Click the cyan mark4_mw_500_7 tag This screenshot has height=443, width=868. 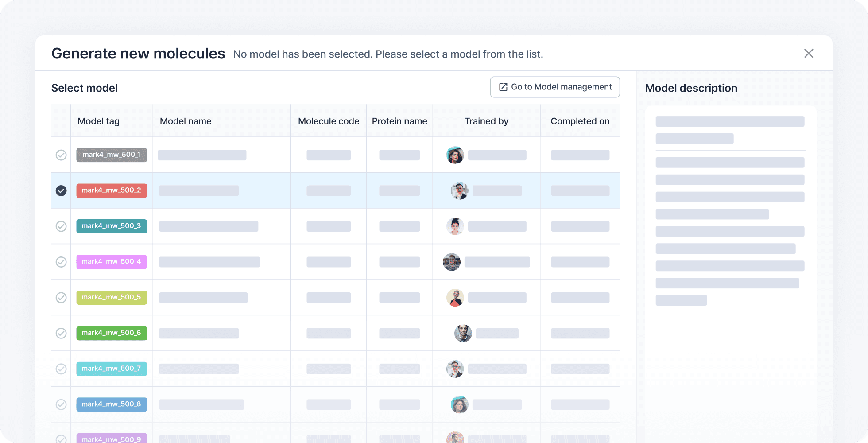coord(112,369)
